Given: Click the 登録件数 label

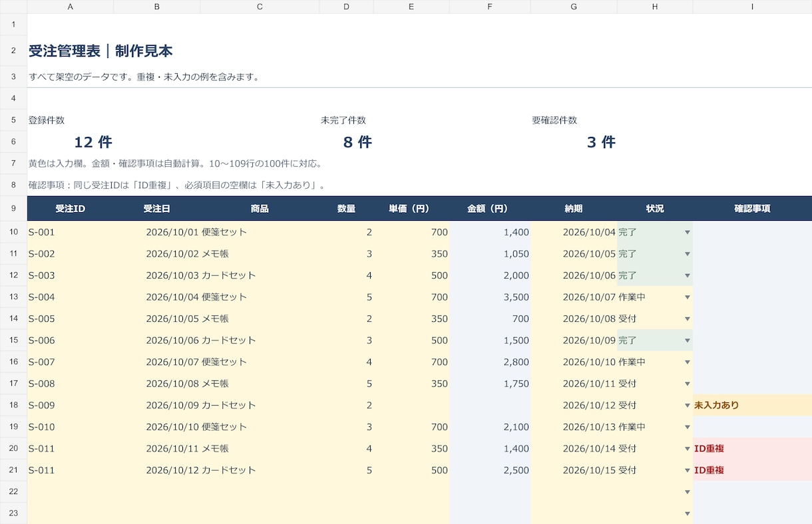Looking at the screenshot, I should [47, 120].
